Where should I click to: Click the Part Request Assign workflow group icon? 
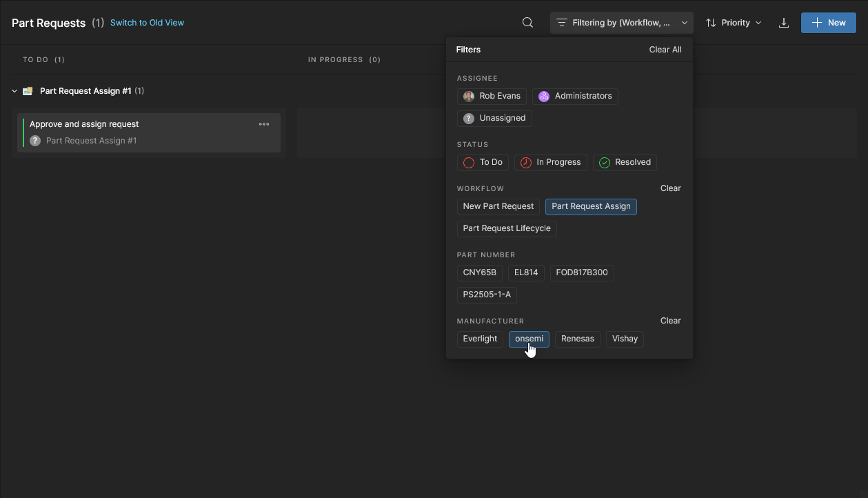click(28, 91)
